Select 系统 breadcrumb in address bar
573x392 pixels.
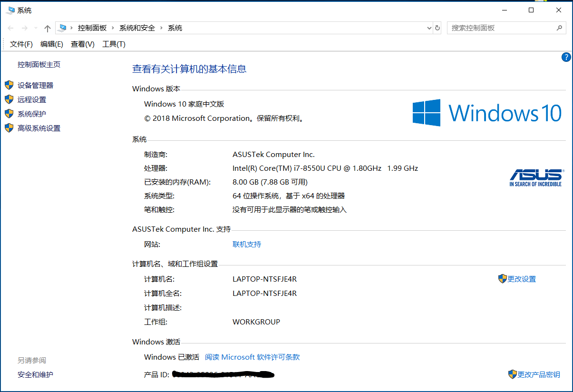[175, 28]
